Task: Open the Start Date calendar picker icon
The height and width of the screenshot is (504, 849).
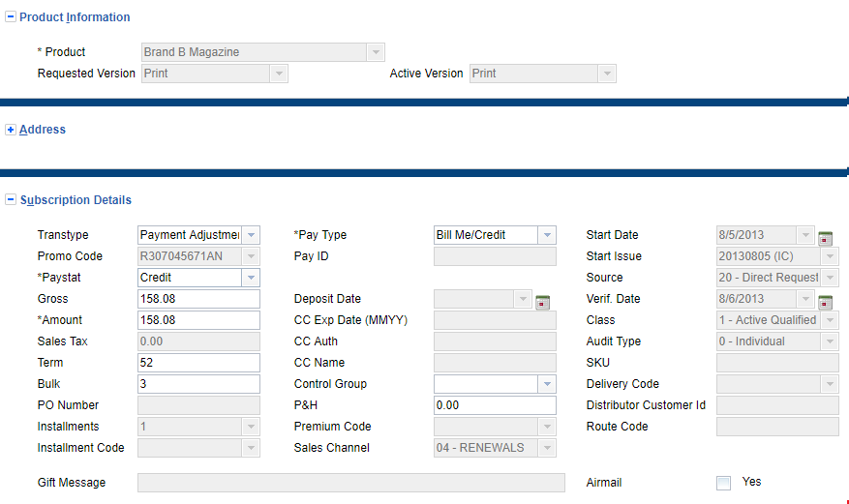Action: (x=825, y=237)
